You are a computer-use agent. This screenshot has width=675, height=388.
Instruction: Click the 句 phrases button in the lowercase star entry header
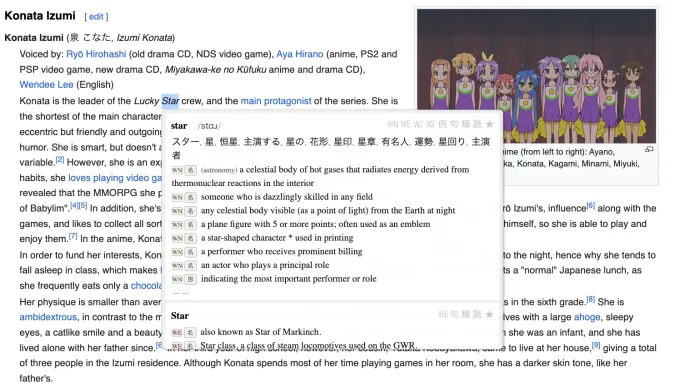tap(454, 124)
